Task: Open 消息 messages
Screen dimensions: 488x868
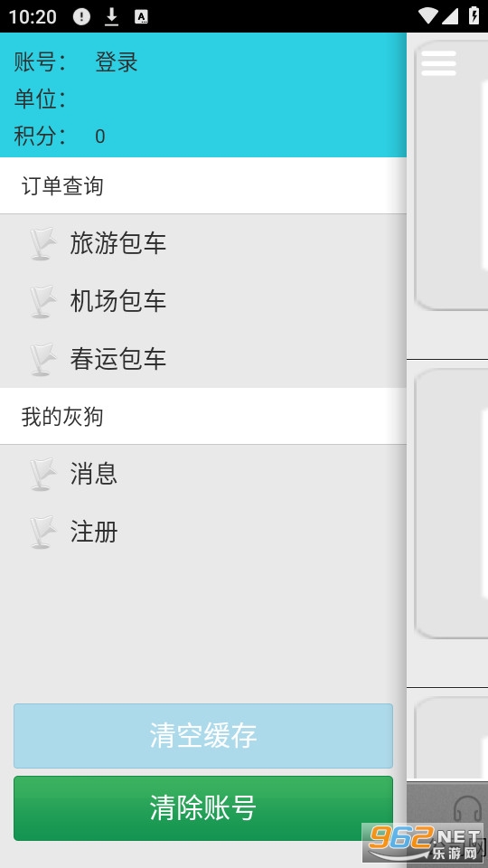Action: [x=203, y=474]
